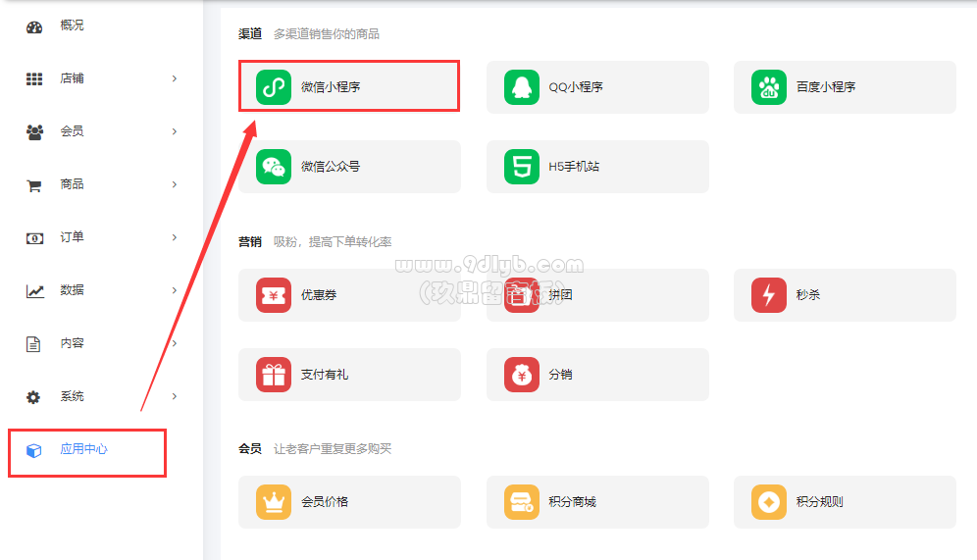The width and height of the screenshot is (977, 560).
Task: Click the red 优惠券 coupon icon
Action: click(x=274, y=294)
